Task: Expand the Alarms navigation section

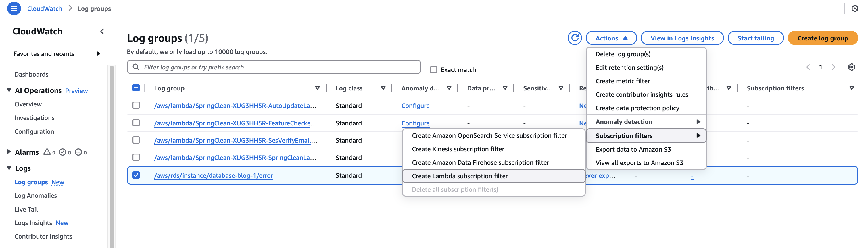Action: click(x=9, y=152)
